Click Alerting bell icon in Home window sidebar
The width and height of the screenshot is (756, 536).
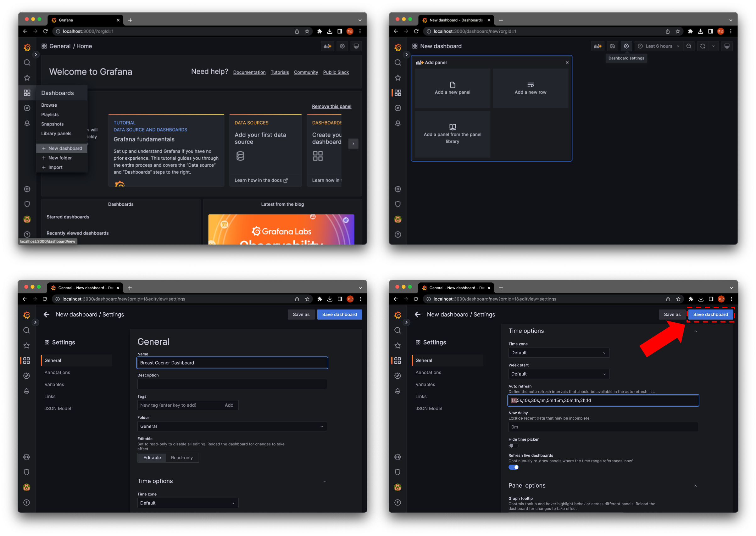pos(27,123)
